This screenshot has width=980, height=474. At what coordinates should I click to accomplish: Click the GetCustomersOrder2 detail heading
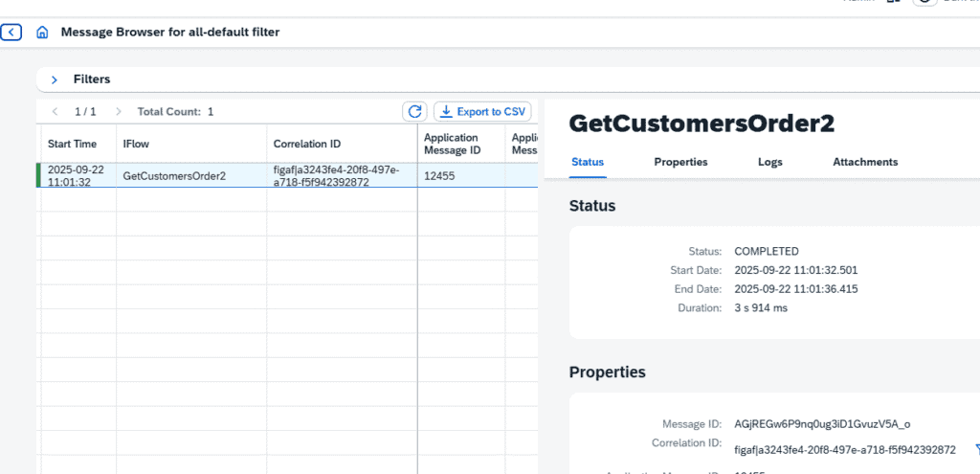702,124
